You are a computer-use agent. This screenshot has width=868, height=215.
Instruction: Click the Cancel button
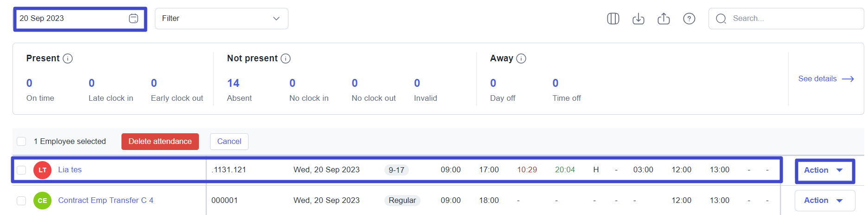pyautogui.click(x=229, y=142)
